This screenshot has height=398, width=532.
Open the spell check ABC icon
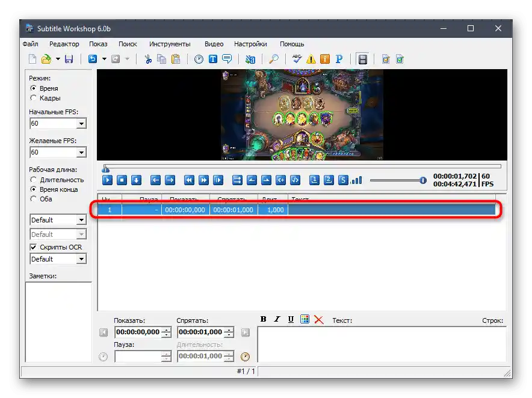[296, 59]
